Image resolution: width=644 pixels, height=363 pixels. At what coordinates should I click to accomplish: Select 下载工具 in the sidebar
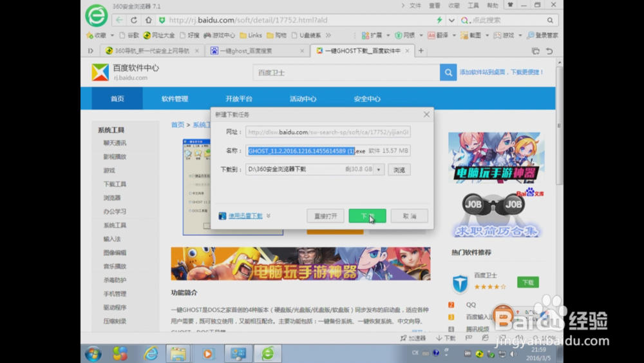point(115,184)
